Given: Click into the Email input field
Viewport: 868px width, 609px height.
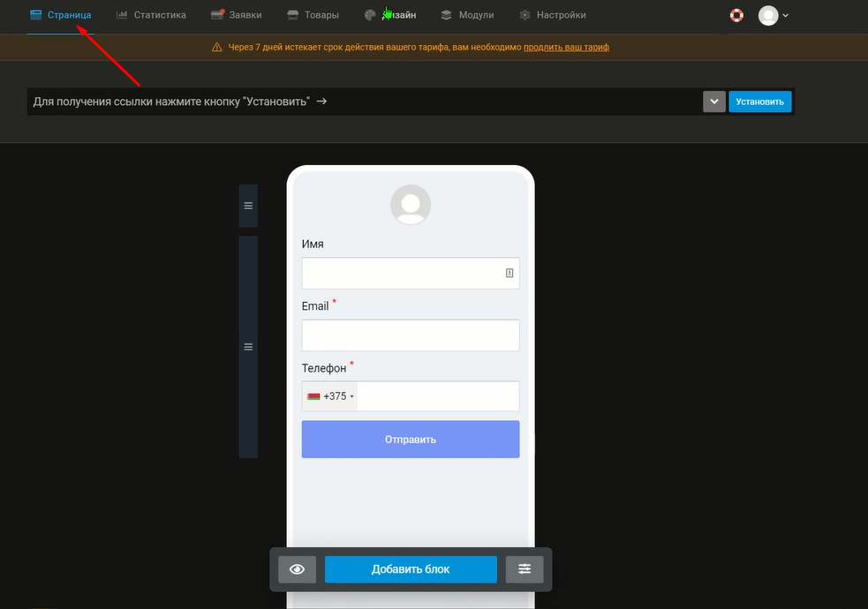Looking at the screenshot, I should click(411, 335).
